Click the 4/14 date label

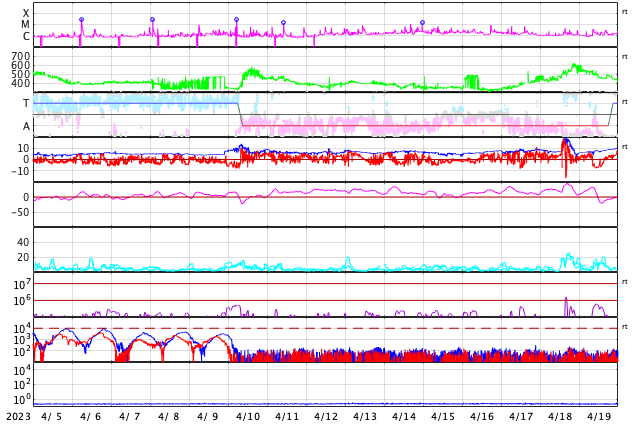tap(404, 416)
